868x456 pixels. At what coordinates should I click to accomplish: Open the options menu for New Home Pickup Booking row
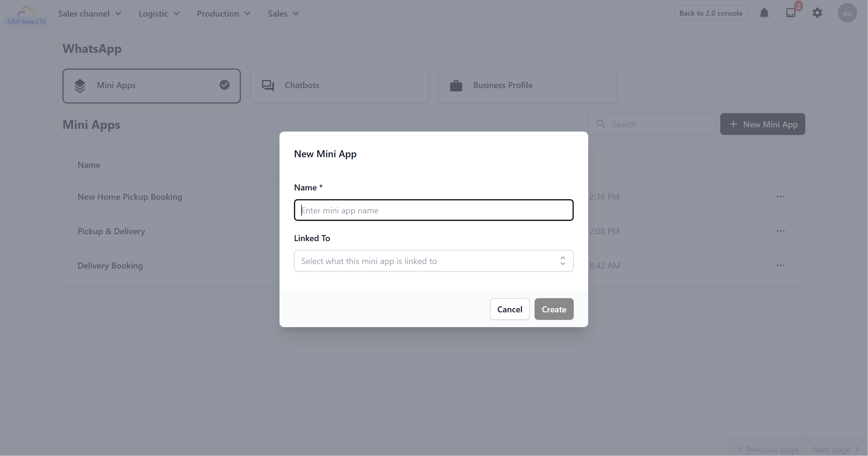pyautogui.click(x=780, y=197)
